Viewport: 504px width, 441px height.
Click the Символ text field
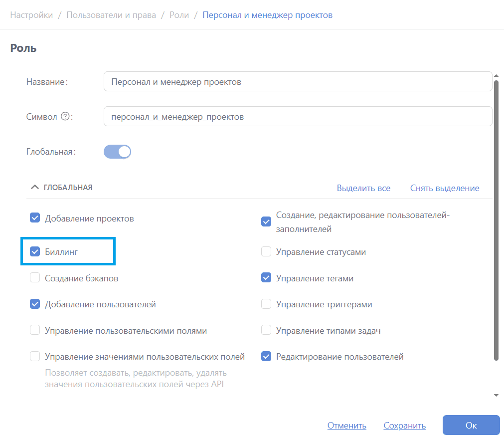298,117
